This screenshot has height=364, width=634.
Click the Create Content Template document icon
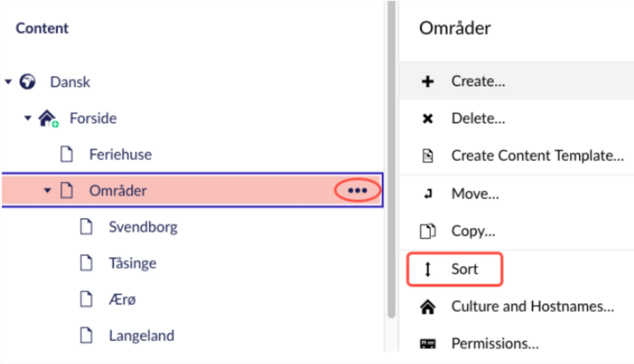tap(428, 156)
